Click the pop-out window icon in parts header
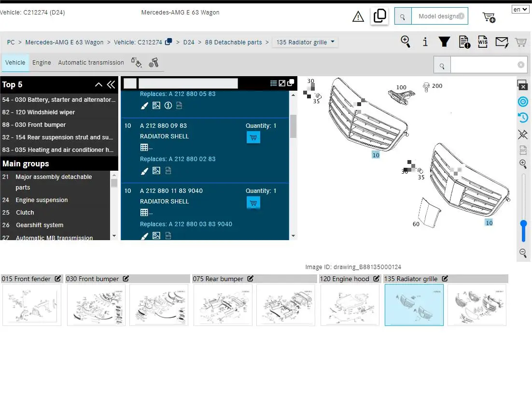 [291, 83]
